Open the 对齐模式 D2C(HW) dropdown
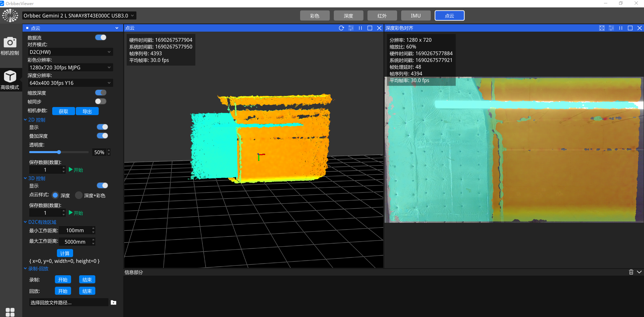The width and height of the screenshot is (644, 317). click(x=70, y=52)
